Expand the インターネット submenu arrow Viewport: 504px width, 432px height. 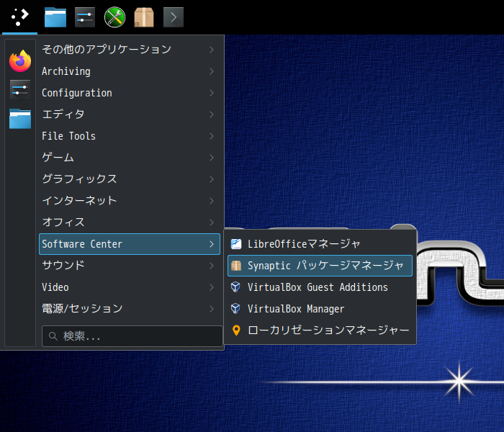point(212,201)
